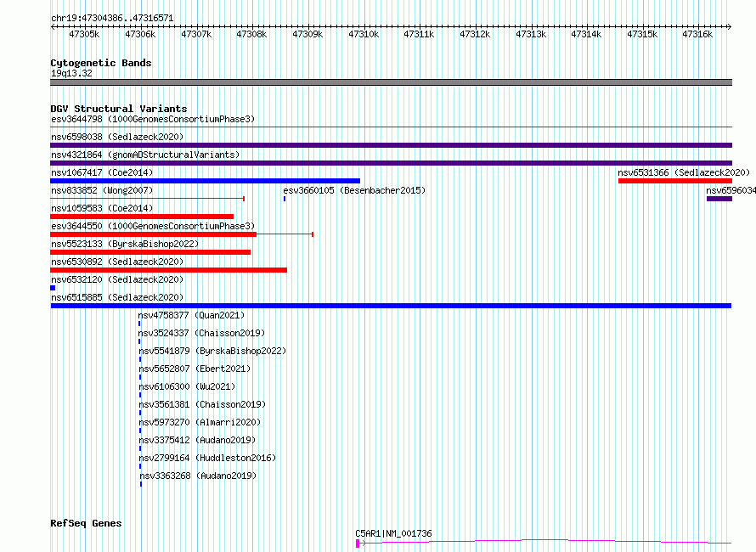Select nsv3363268 (Audano2019) label
Screen dimensions: 756x552
[198, 476]
